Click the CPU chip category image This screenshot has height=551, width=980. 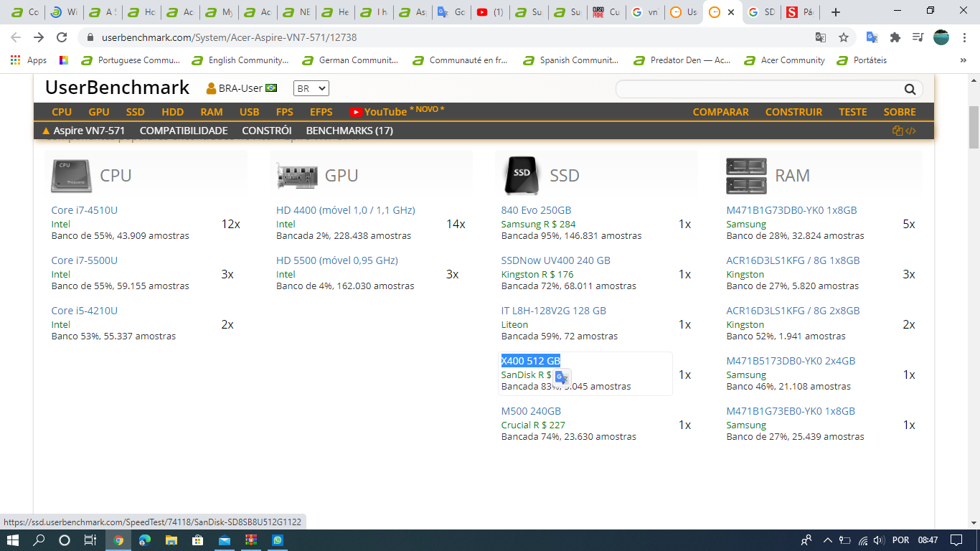[x=71, y=176]
